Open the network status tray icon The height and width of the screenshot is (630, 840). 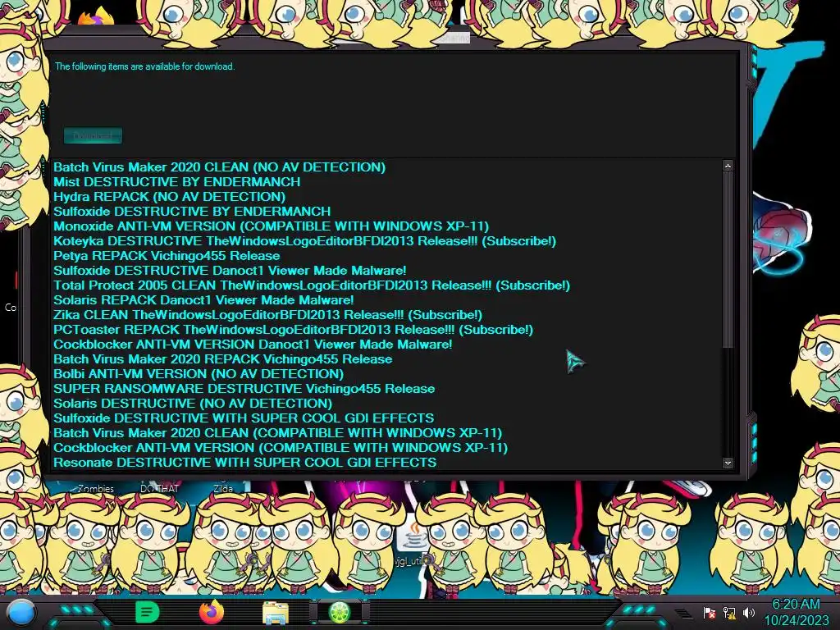(x=729, y=613)
